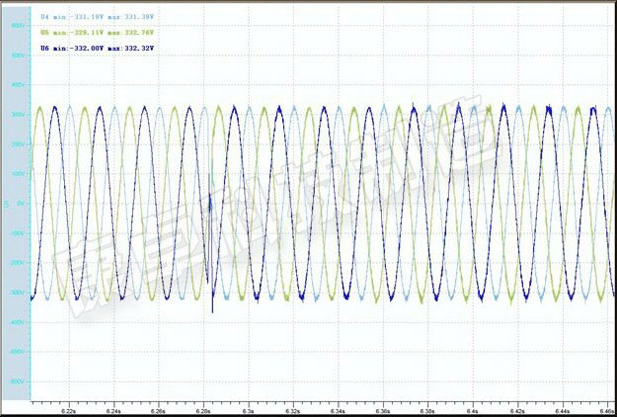Viewport: 617px width, 417px height.
Task: Select the U5 legend entry in green
Action: [98, 32]
